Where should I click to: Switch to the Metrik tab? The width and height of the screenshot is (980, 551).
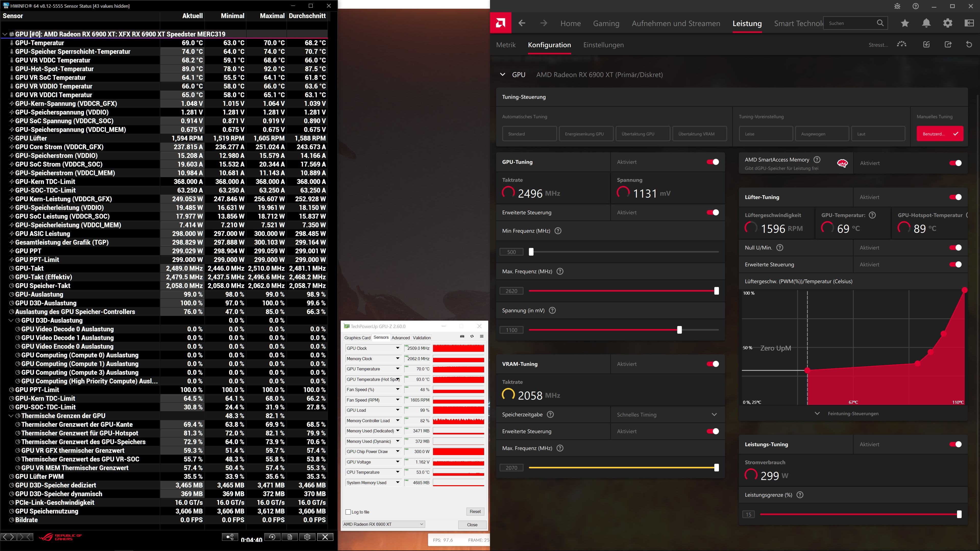[506, 45]
